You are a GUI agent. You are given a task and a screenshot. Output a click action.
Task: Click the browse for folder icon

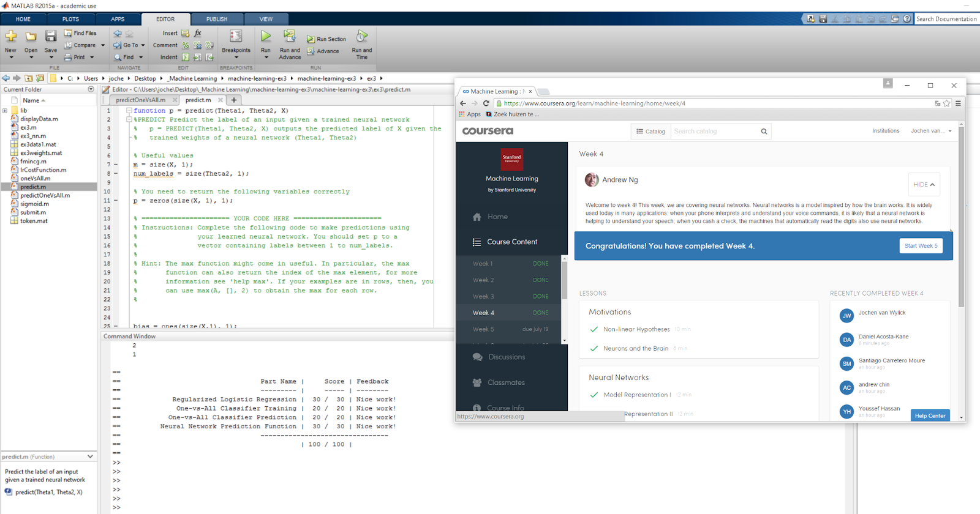[40, 78]
